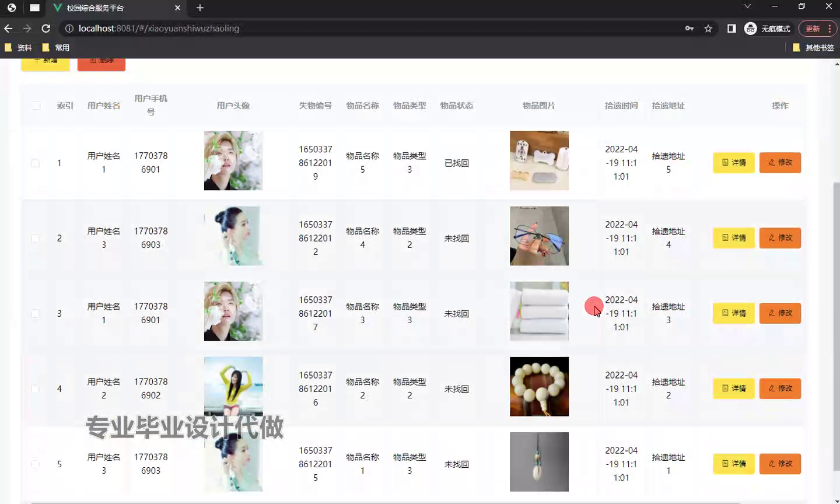This screenshot has height=504, width=840.
Task: Open the tab search chevron in title bar
Action: pyautogui.click(x=747, y=6)
